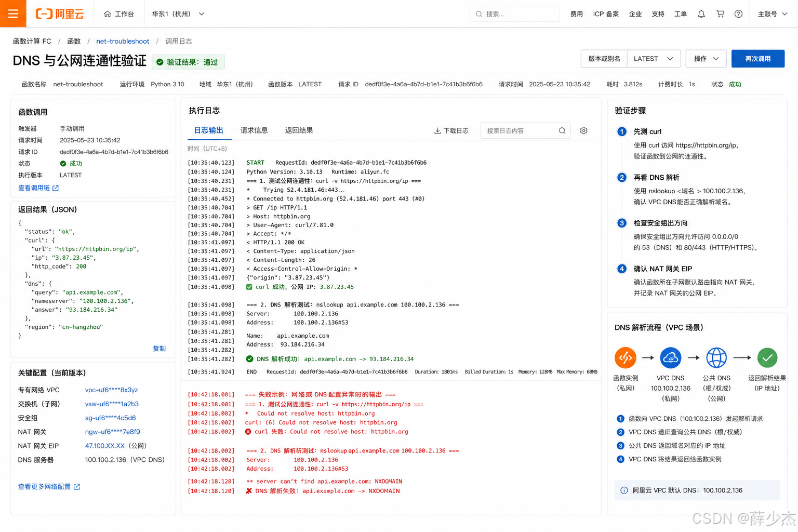The height and width of the screenshot is (532, 798).
Task: Open 查看更多网络配置 link
Action: point(49,487)
